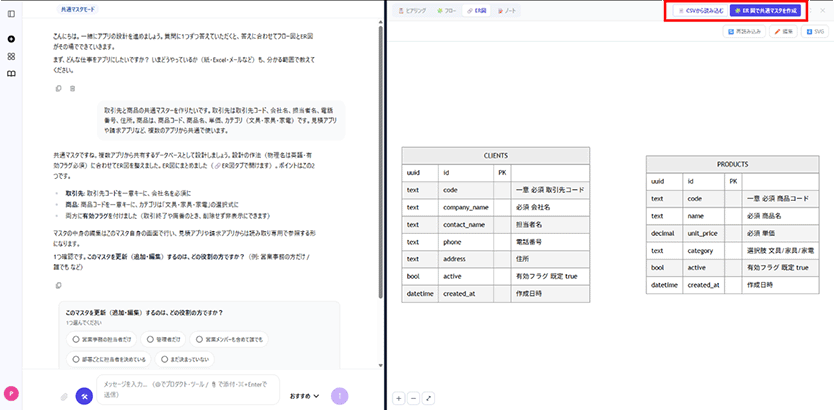The width and height of the screenshot is (834, 410).
Task: Switch to the ヒアリング tab
Action: (412, 11)
